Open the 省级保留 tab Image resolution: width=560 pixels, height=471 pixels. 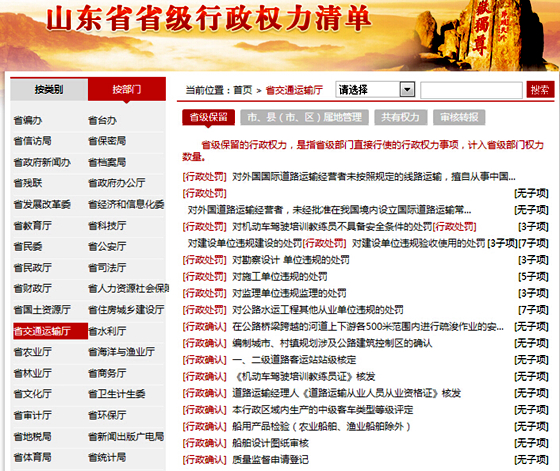[x=209, y=117]
